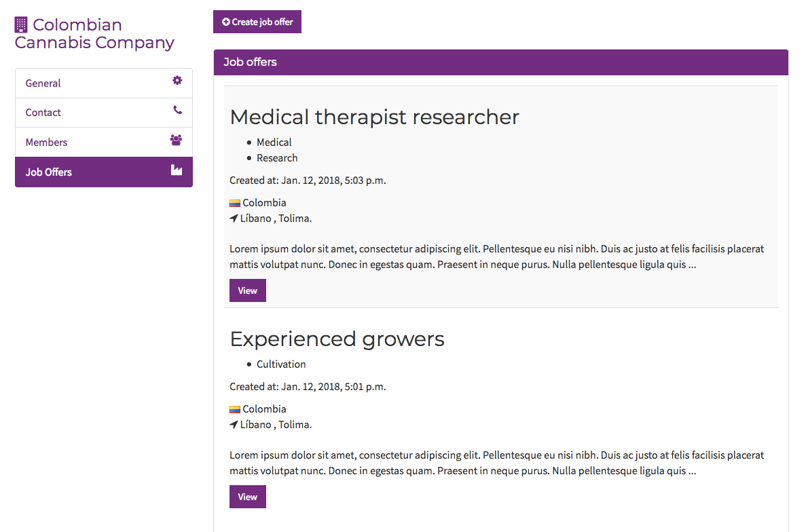
Task: Open the General menu item
Action: click(x=43, y=83)
